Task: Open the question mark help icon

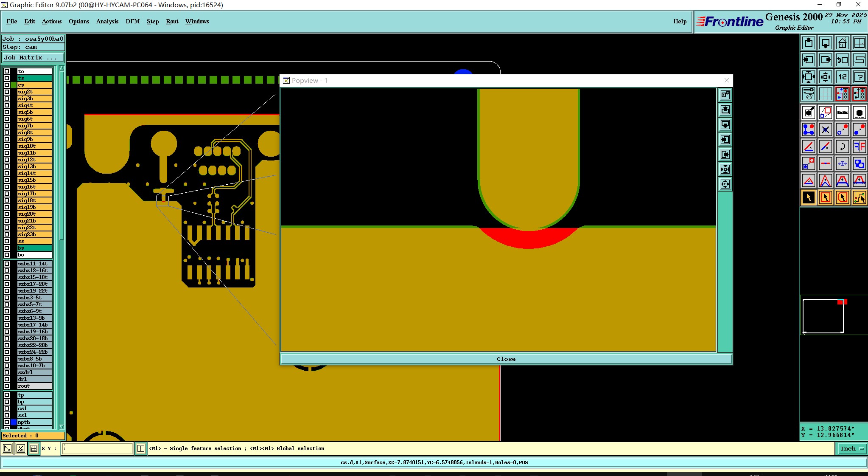Action: [859, 77]
